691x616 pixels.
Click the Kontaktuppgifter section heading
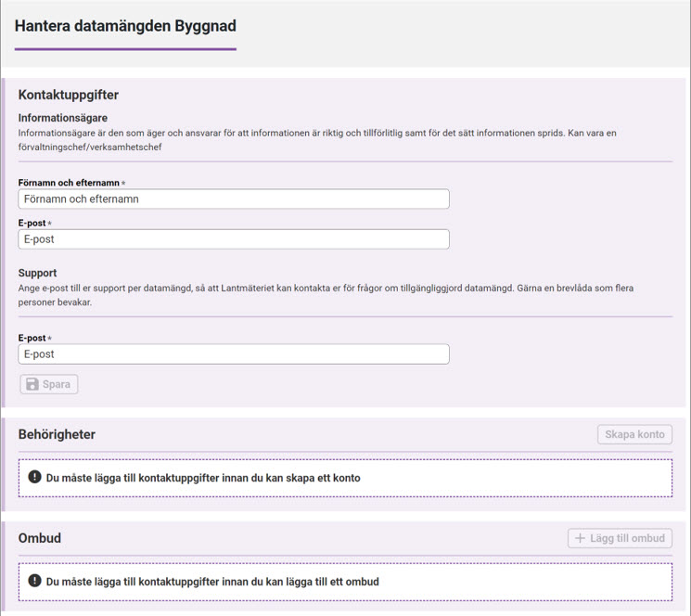coord(69,96)
